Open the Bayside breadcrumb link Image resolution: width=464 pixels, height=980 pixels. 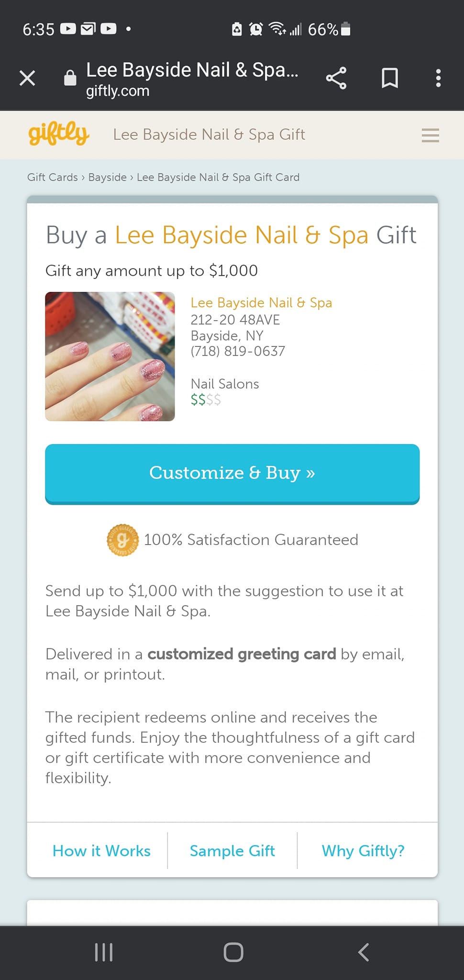[x=108, y=177]
